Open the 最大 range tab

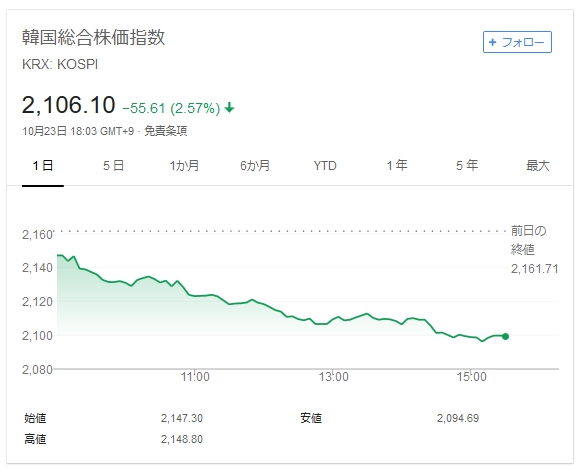point(538,165)
